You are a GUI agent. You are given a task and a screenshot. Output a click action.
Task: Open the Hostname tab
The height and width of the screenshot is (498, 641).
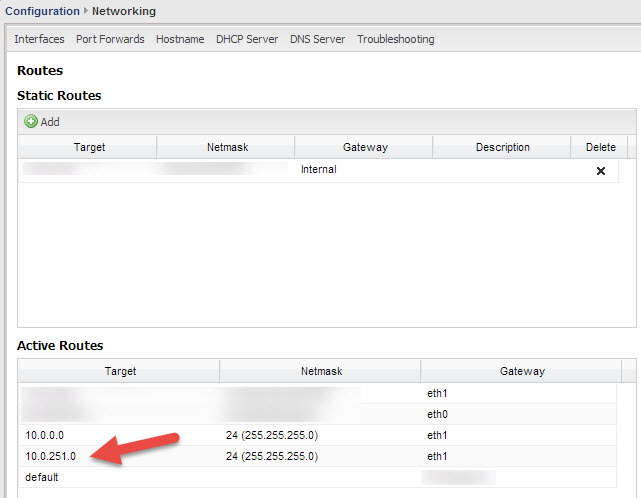(x=180, y=39)
